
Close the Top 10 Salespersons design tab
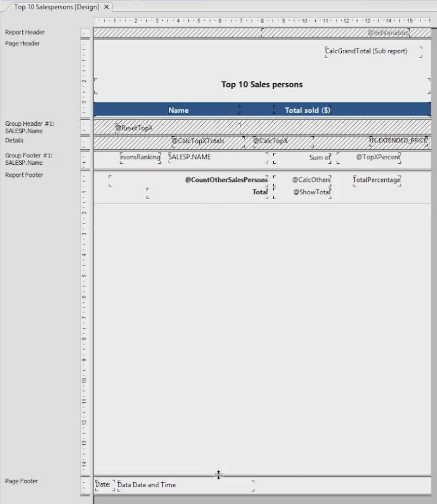click(107, 7)
